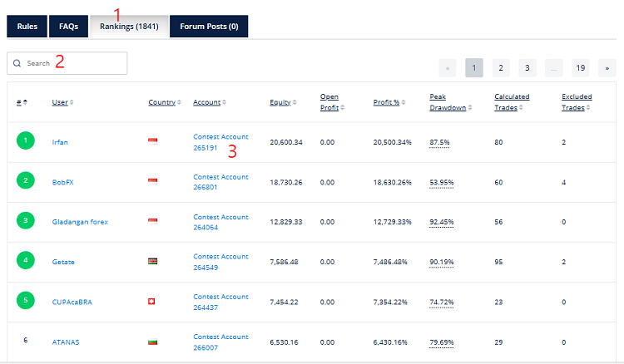Open Contest Account 266801
Viewport: 624px width, 364px height.
pos(220,182)
